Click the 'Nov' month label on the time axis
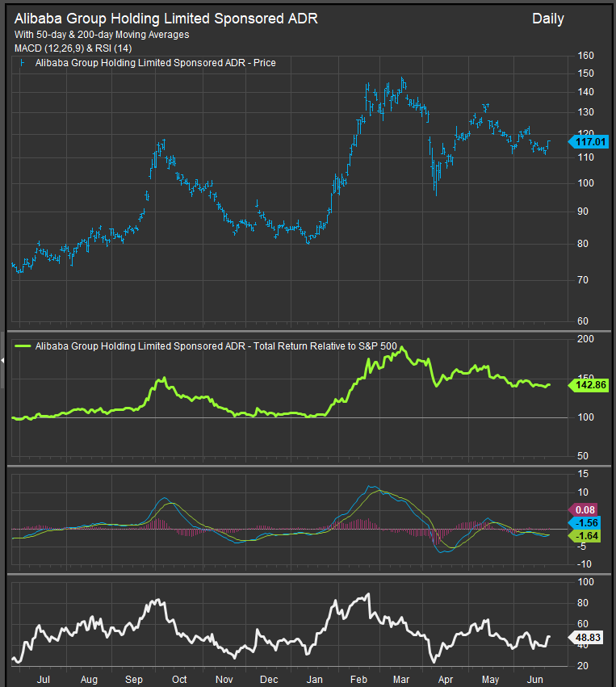Image resolution: width=616 pixels, height=687 pixels. tap(224, 680)
